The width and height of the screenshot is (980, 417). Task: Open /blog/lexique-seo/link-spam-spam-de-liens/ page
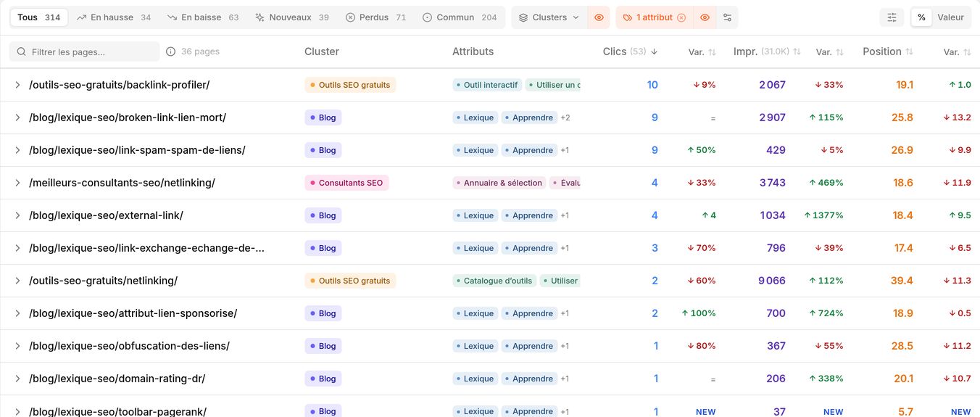pos(137,150)
